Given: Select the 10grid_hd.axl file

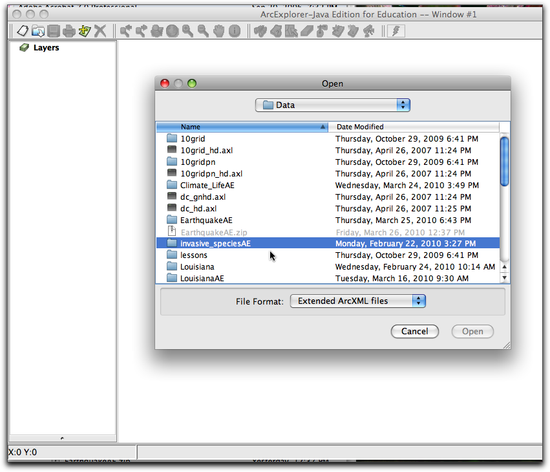Looking at the screenshot, I should (328, 150).
